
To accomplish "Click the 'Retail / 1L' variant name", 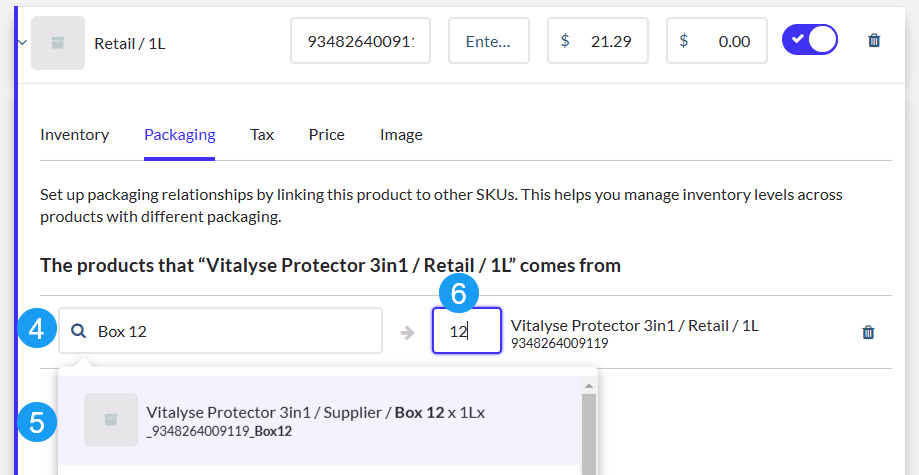I will 130,43.
